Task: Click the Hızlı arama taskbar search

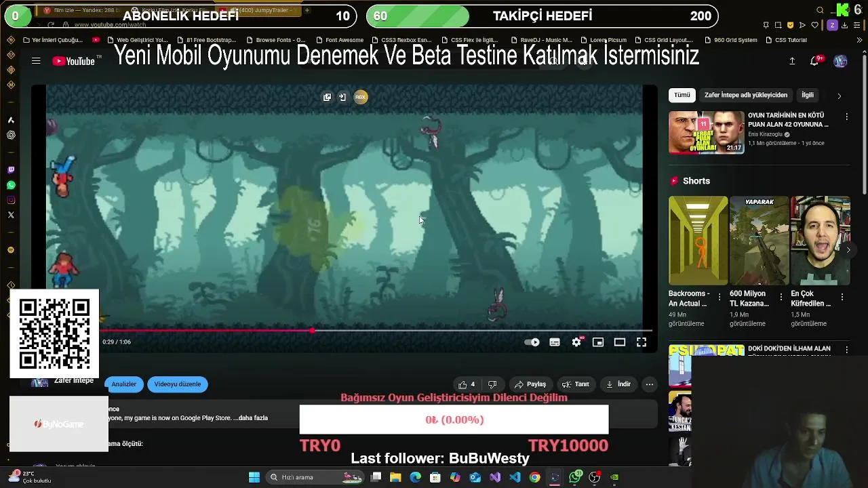Action: pos(315,477)
